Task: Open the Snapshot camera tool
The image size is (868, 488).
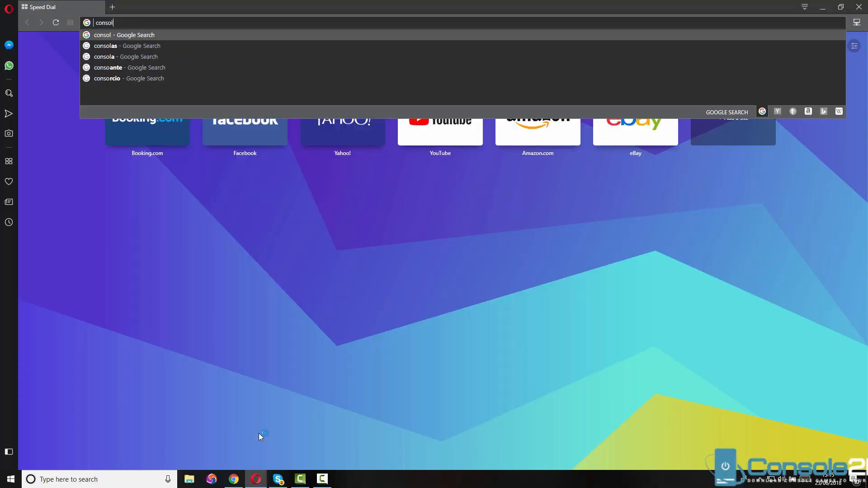Action: coord(9,133)
